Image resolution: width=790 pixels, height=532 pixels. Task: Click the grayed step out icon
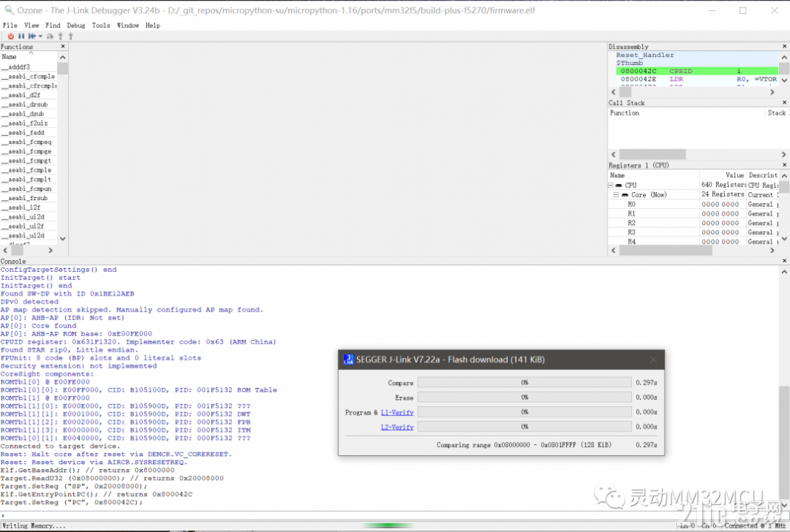pyautogui.click(x=70, y=36)
